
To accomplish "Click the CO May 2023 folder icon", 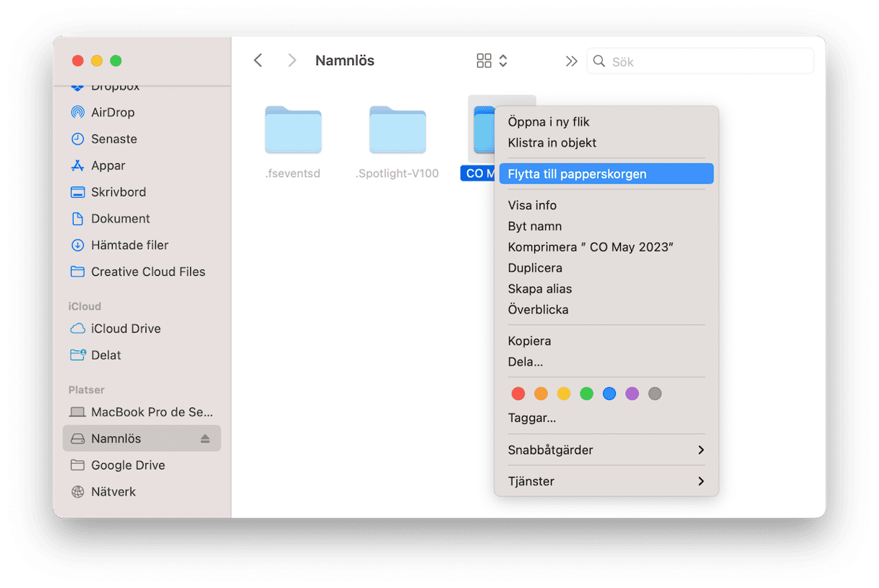I will (483, 130).
